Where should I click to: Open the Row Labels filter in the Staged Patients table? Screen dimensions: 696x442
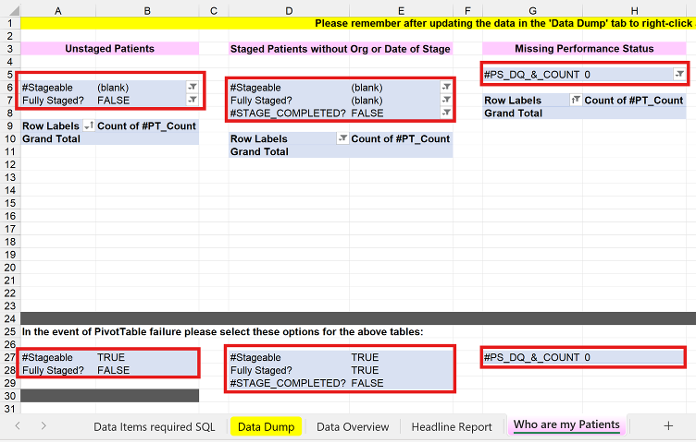(x=343, y=138)
